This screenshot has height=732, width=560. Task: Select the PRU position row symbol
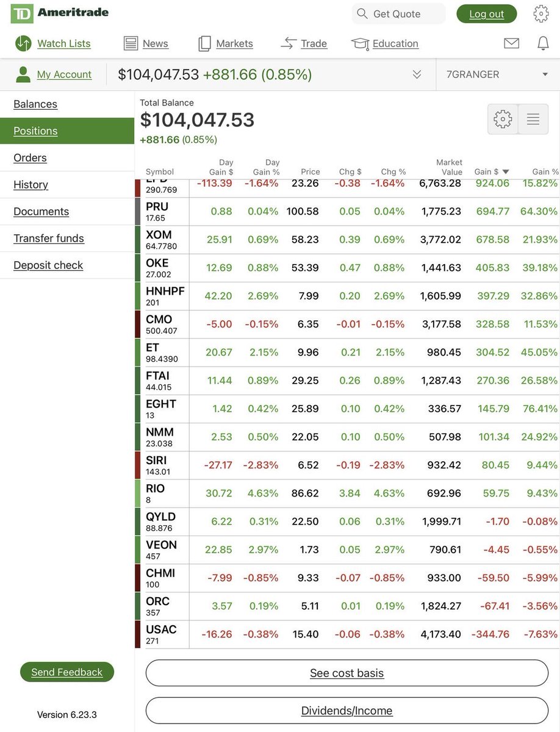(157, 207)
